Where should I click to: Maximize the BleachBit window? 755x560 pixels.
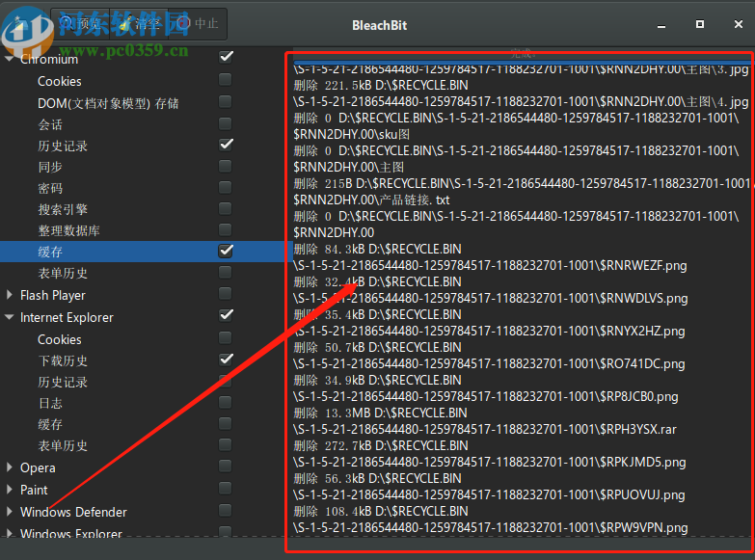pos(700,24)
